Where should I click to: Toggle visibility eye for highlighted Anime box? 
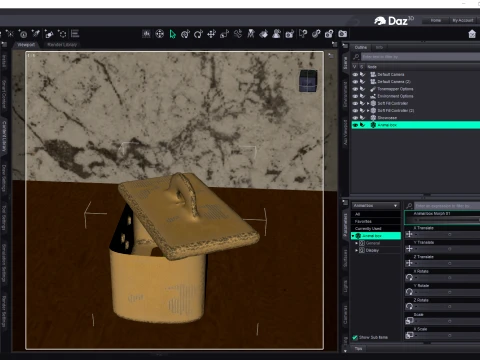355,125
